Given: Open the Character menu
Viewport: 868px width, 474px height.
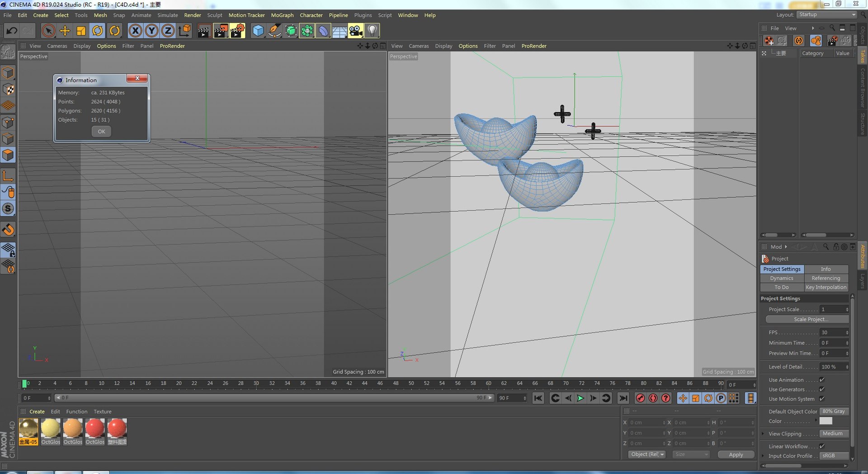Looking at the screenshot, I should tap(311, 15).
